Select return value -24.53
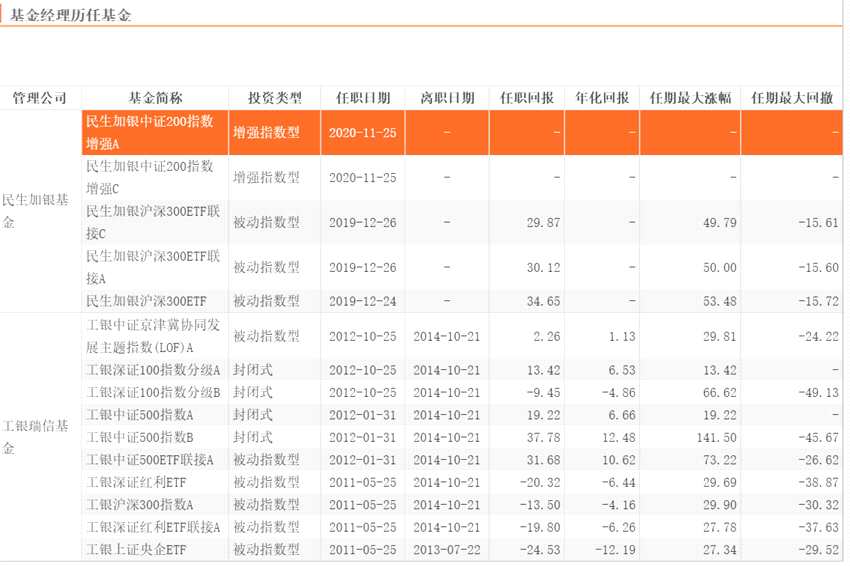Image resolution: width=850 pixels, height=566 pixels. coord(540,550)
